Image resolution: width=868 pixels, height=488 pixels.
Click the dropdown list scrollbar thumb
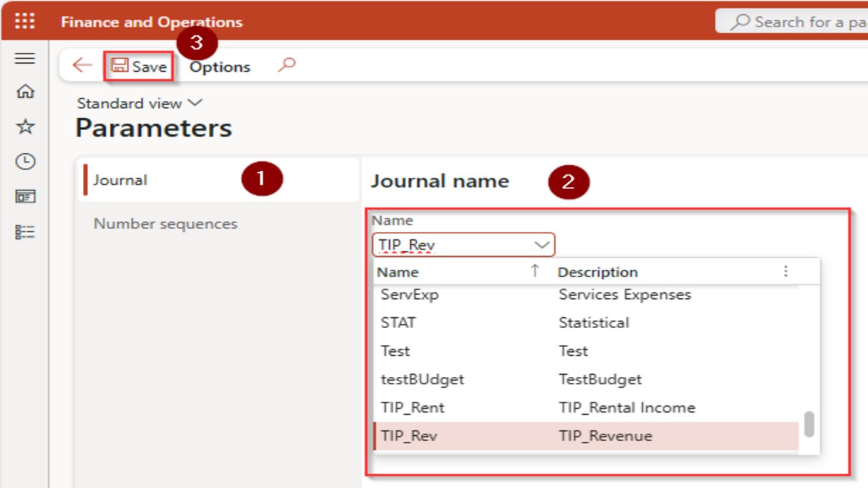[x=809, y=424]
